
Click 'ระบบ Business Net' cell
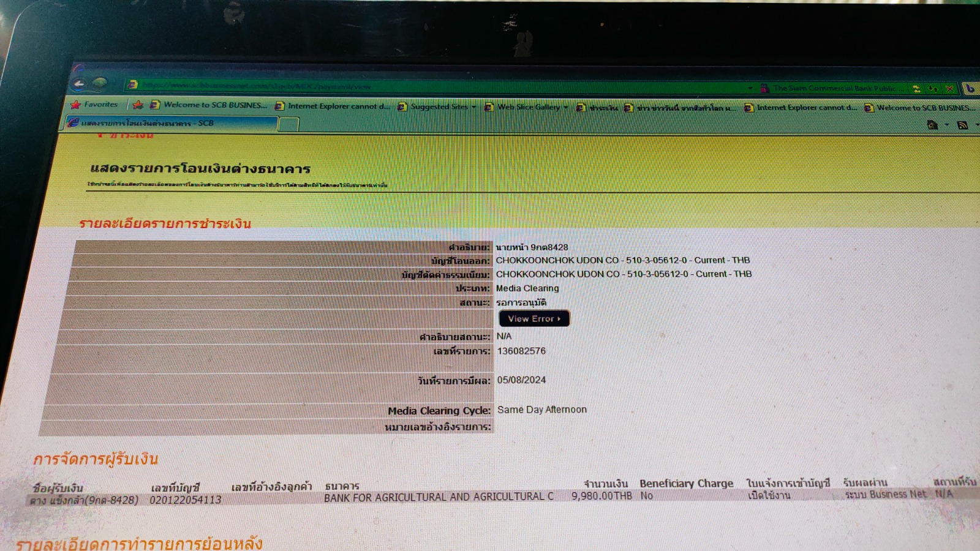[886, 495]
